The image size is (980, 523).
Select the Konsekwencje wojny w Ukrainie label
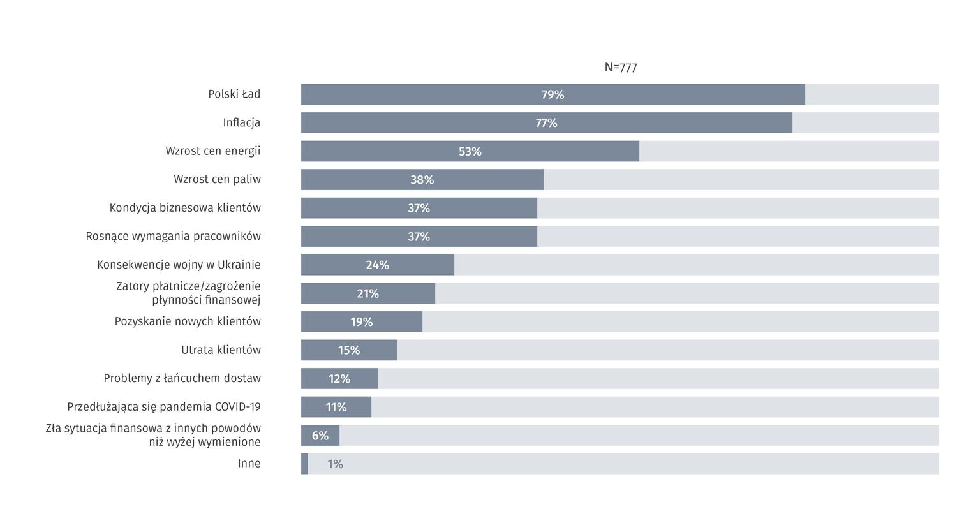(x=179, y=265)
